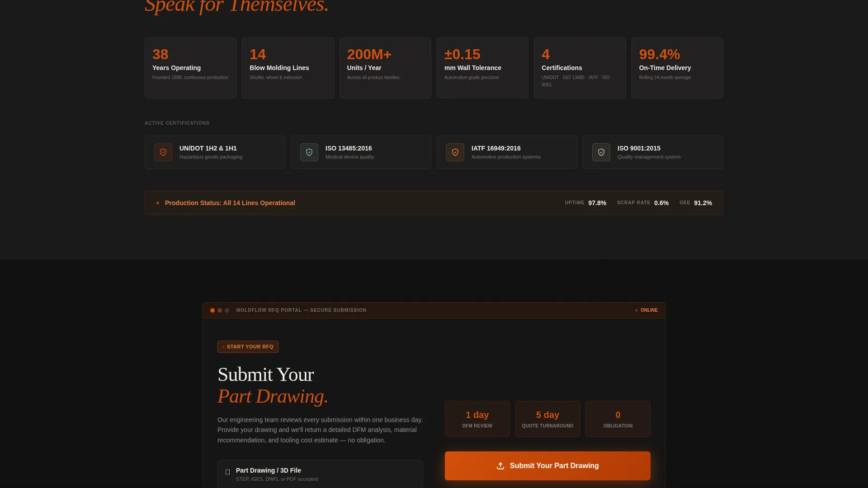Click the orange dot before Production Status
Image resolution: width=868 pixels, height=488 pixels.
pyautogui.click(x=158, y=203)
